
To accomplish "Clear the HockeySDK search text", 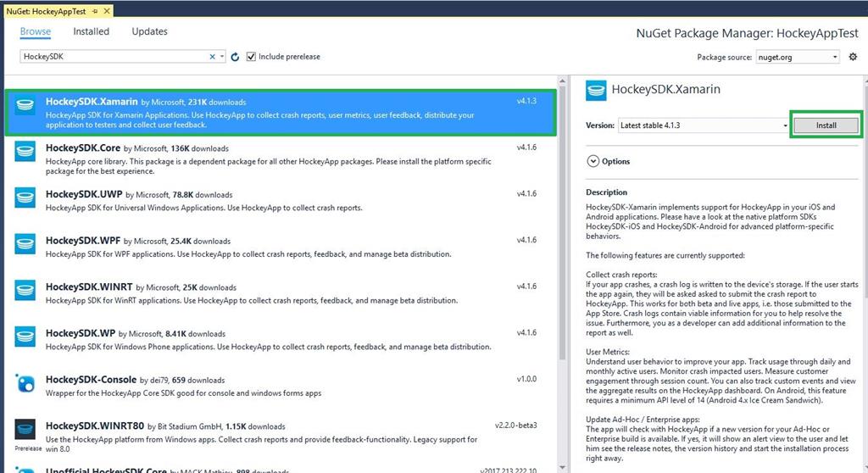I will 212,57.
